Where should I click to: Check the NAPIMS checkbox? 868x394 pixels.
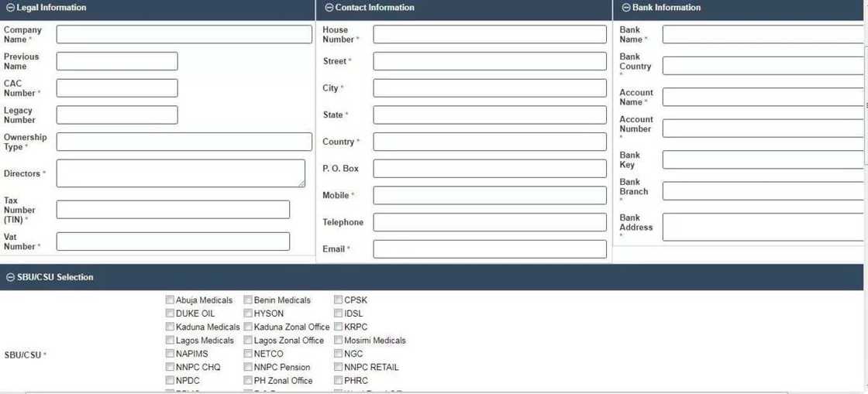pyautogui.click(x=170, y=354)
